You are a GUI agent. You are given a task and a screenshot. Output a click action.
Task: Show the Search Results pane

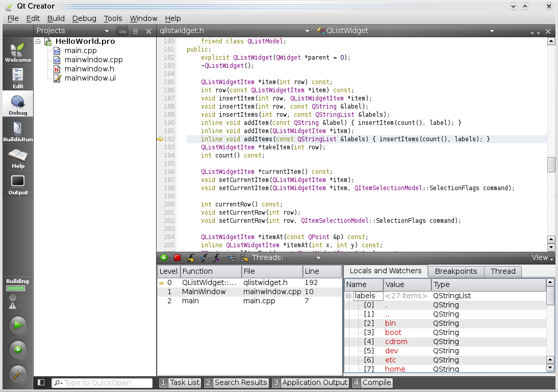[x=236, y=382]
